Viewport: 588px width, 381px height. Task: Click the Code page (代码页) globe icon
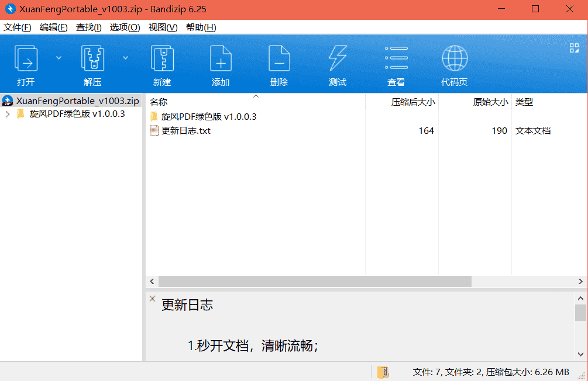[455, 58]
